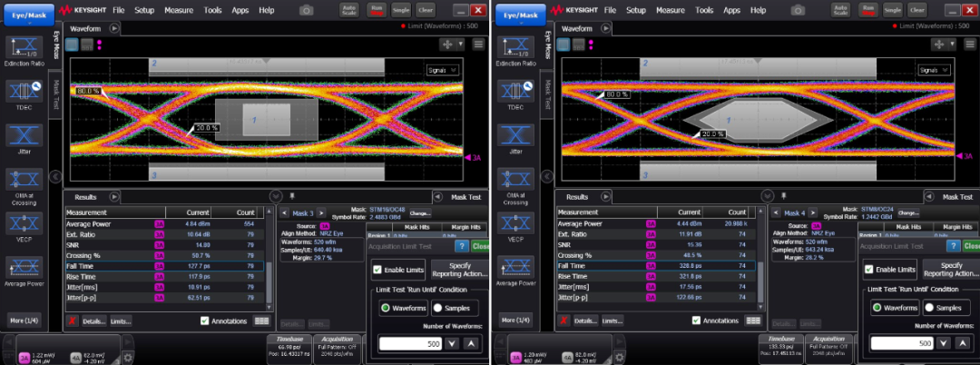Toggle results grid view icon in right window
Screen dimensions: 980x365
click(753, 321)
